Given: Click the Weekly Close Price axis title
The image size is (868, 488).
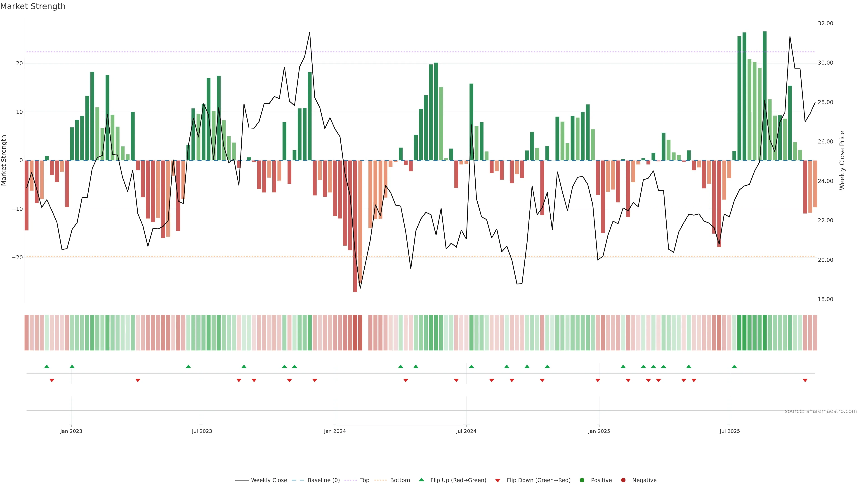Looking at the screenshot, I should (842, 160).
